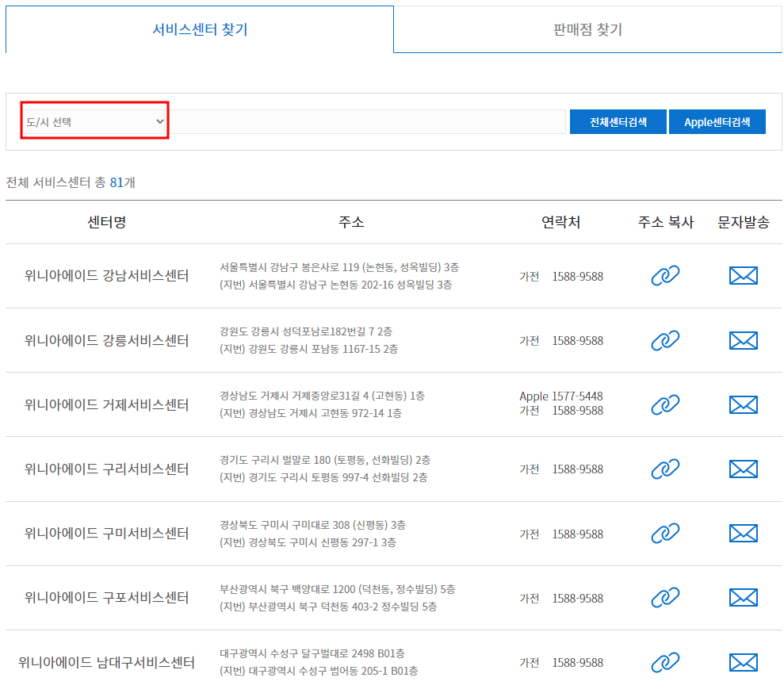Screen dimensions: 784x693
Task: Click address 경상남도 거제시 거제중앙로31길 4
Action: click(x=322, y=396)
